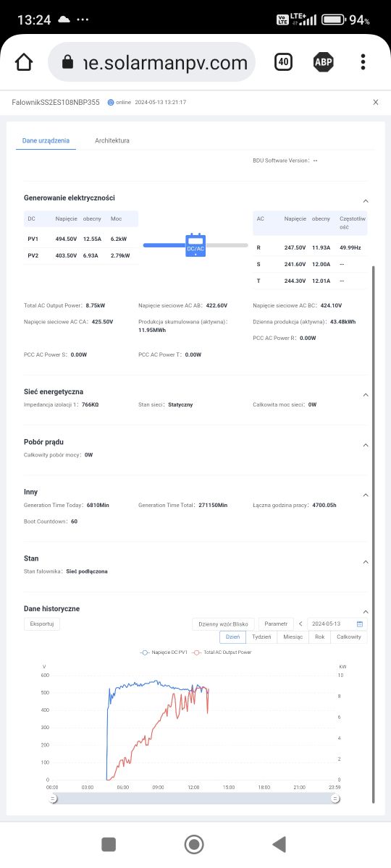Select the Dane urządzenia tab
The width and height of the screenshot is (391, 868).
tap(46, 140)
